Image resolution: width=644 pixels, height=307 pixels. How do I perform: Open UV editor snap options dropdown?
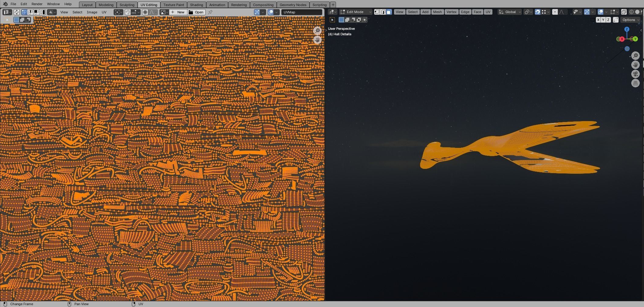pyautogui.click(x=135, y=12)
